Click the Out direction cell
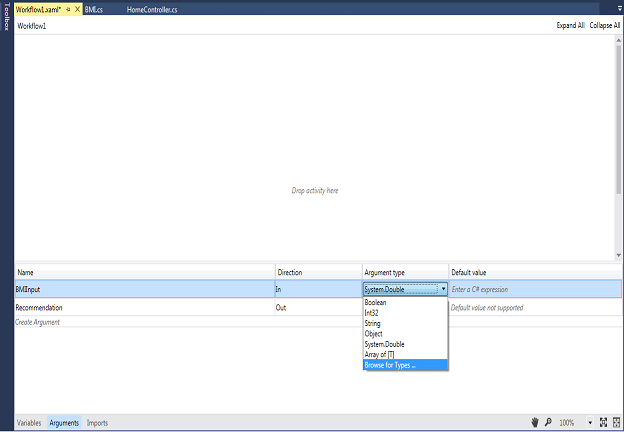 318,307
